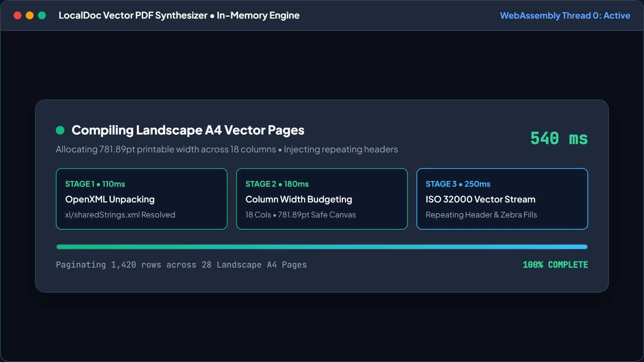The width and height of the screenshot is (644, 362).
Task: Click the green maximize window dot
Action: (42, 15)
